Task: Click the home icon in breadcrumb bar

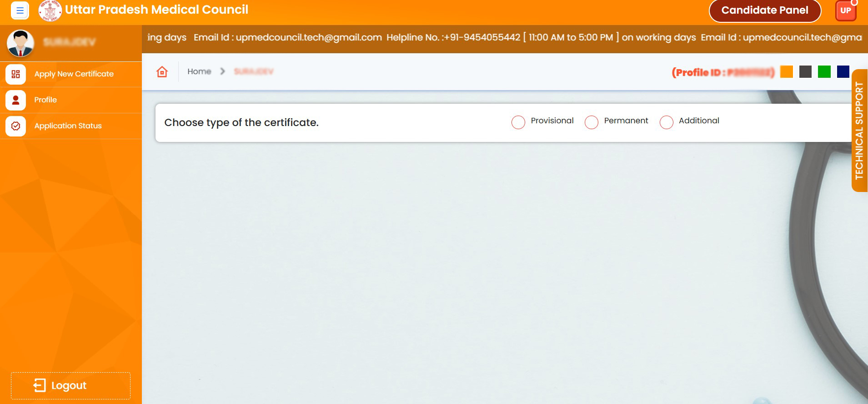Action: tap(162, 72)
